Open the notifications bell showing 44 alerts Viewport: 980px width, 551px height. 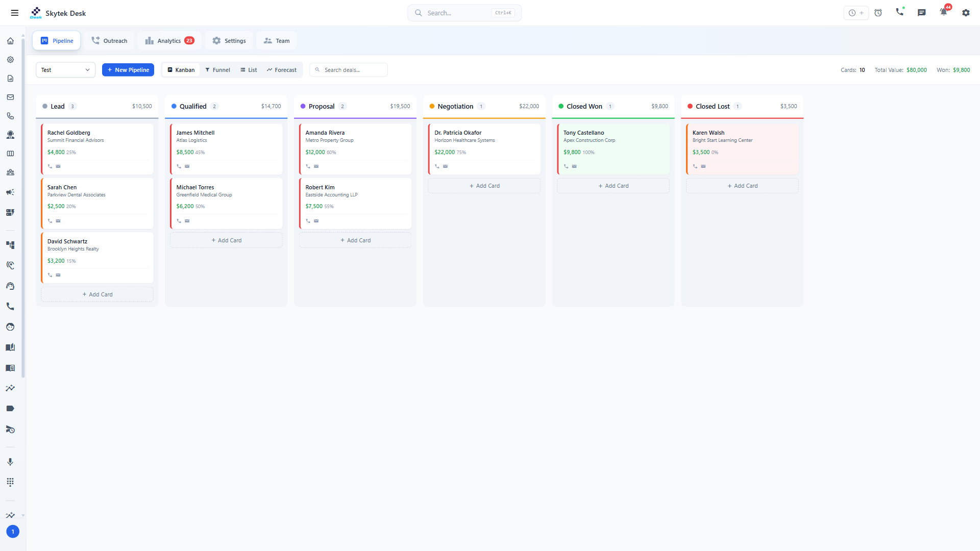(944, 13)
